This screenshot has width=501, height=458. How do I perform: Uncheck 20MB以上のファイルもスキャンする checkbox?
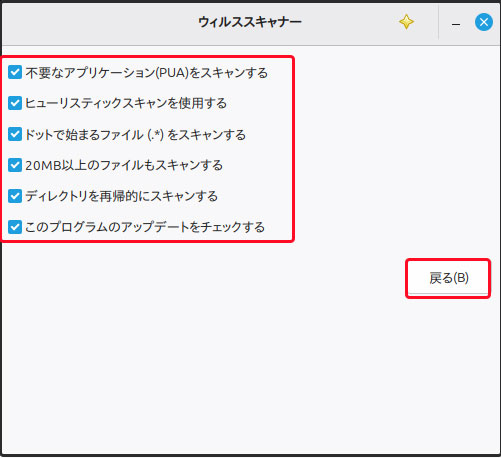(15, 165)
